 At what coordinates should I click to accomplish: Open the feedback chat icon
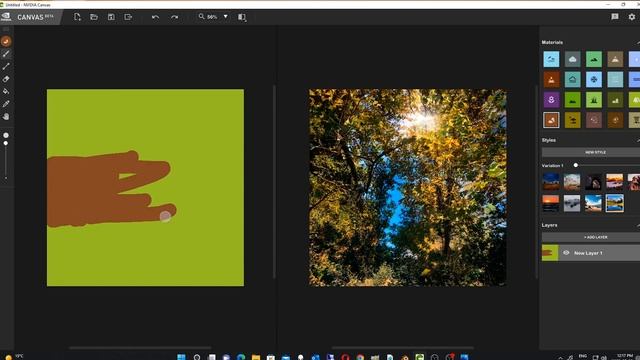(x=615, y=17)
